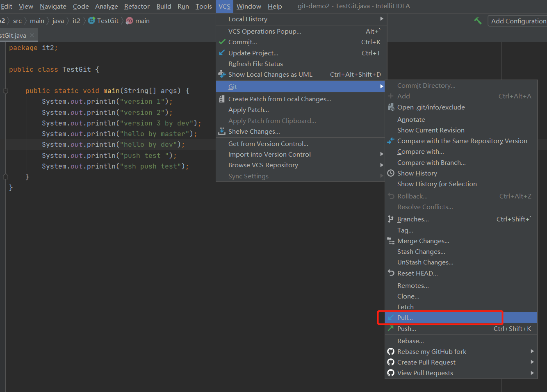Screen dimensions: 547x392
Task: Select Rebase in Git submenu
Action: (461, 341)
